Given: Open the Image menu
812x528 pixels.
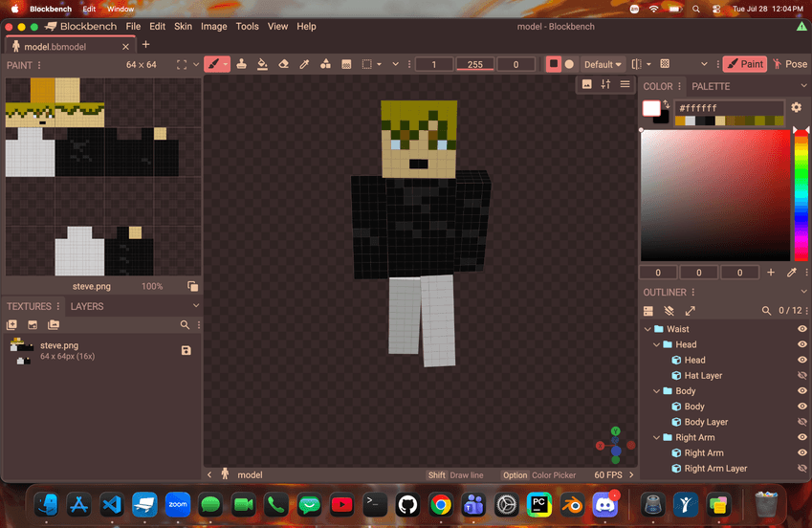Looking at the screenshot, I should [x=214, y=27].
